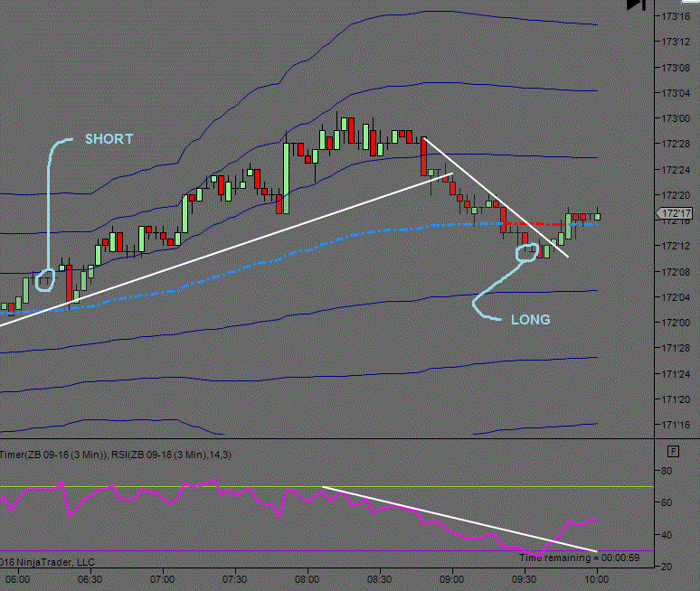Click the 172'00 price axis label
The width and height of the screenshot is (700, 591).
click(676, 323)
